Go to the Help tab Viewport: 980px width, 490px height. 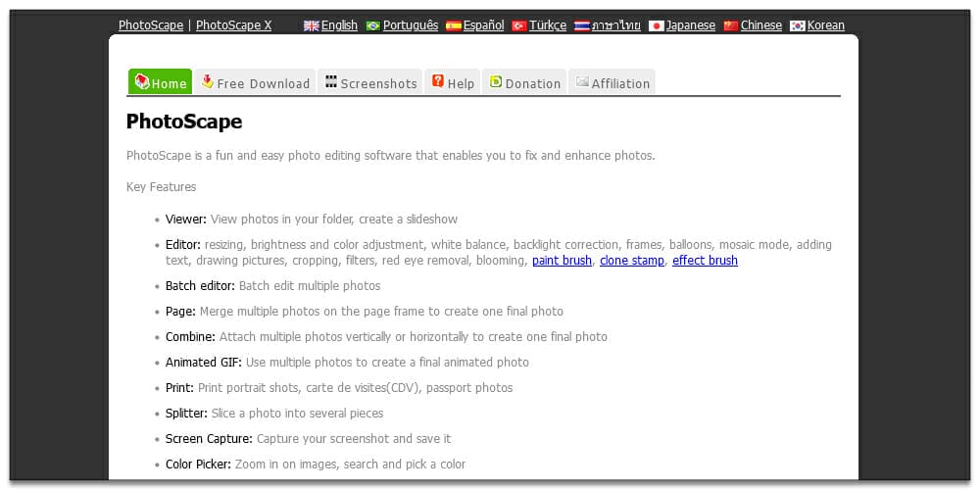point(453,82)
